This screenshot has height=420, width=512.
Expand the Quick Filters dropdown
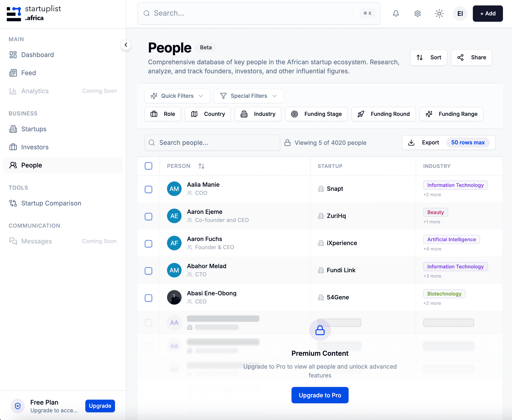click(177, 96)
